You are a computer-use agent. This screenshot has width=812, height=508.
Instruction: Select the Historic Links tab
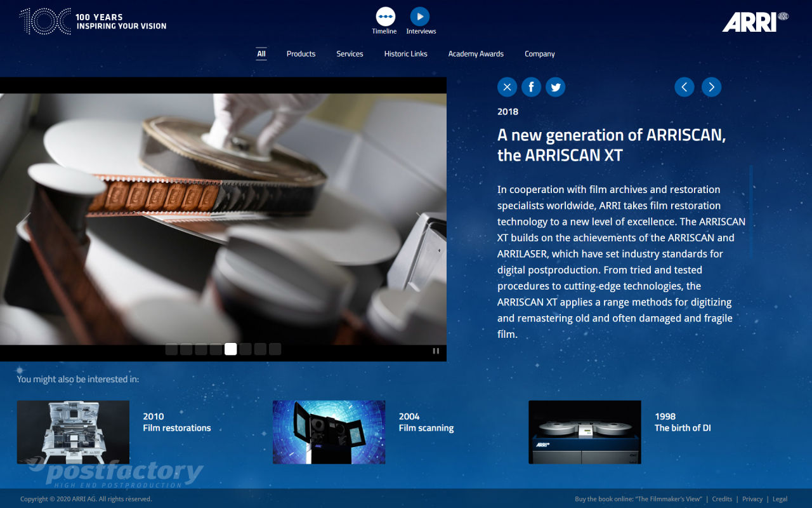[405, 54]
